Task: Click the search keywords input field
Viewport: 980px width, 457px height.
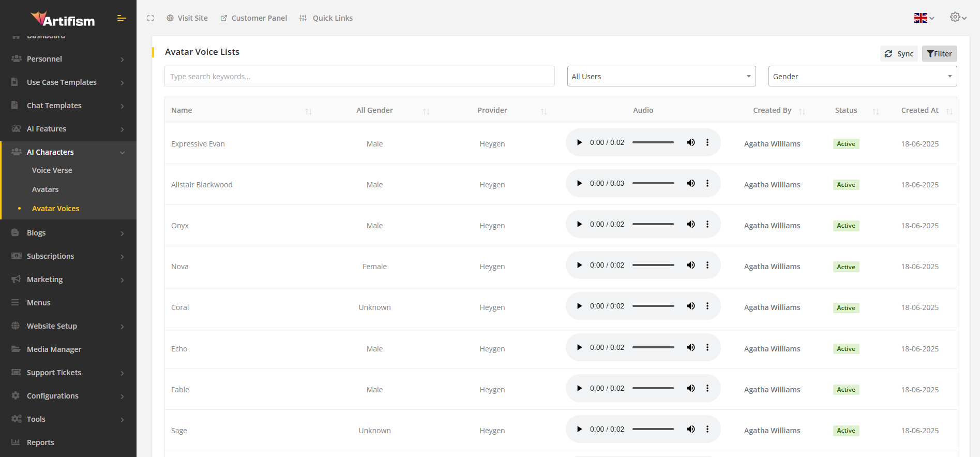Action: click(x=359, y=77)
